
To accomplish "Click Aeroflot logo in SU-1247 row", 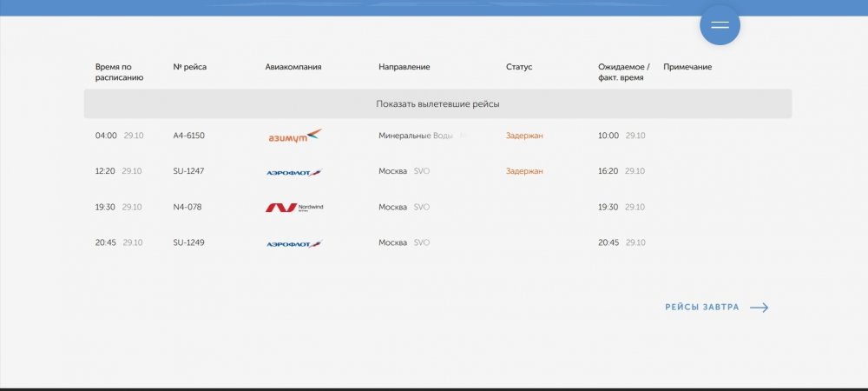I will tap(294, 173).
